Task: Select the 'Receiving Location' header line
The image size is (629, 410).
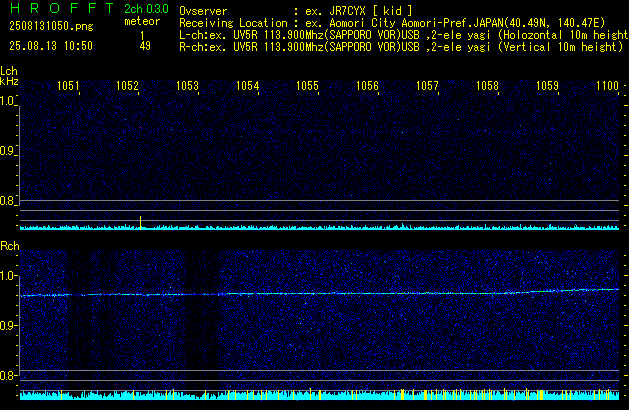Action: click(x=392, y=23)
